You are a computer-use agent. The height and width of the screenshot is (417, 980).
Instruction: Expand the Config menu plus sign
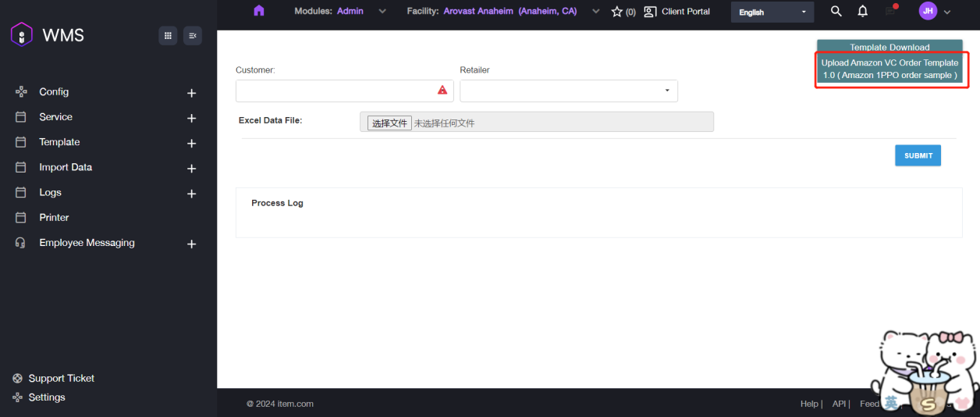(x=191, y=93)
